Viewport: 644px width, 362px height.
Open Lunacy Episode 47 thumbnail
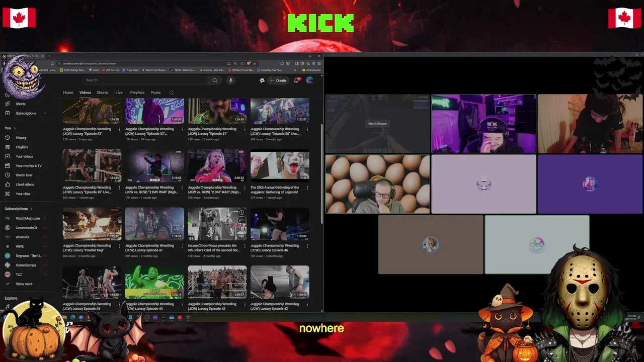pos(154,224)
